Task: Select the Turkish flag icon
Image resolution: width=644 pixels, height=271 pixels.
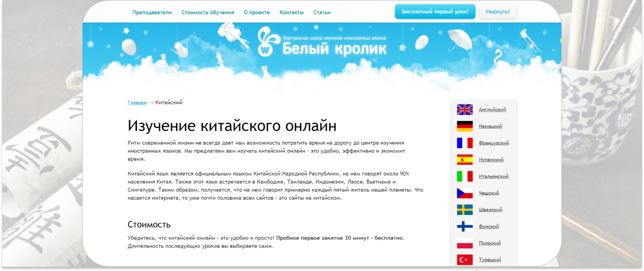Action: point(464,260)
